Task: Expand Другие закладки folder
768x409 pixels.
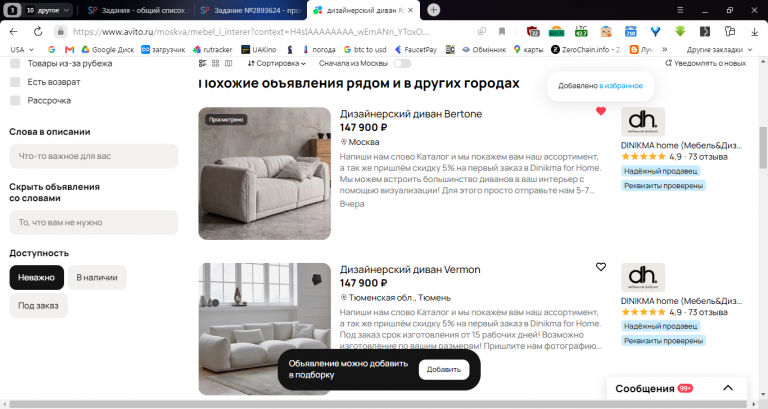Action: [x=720, y=49]
